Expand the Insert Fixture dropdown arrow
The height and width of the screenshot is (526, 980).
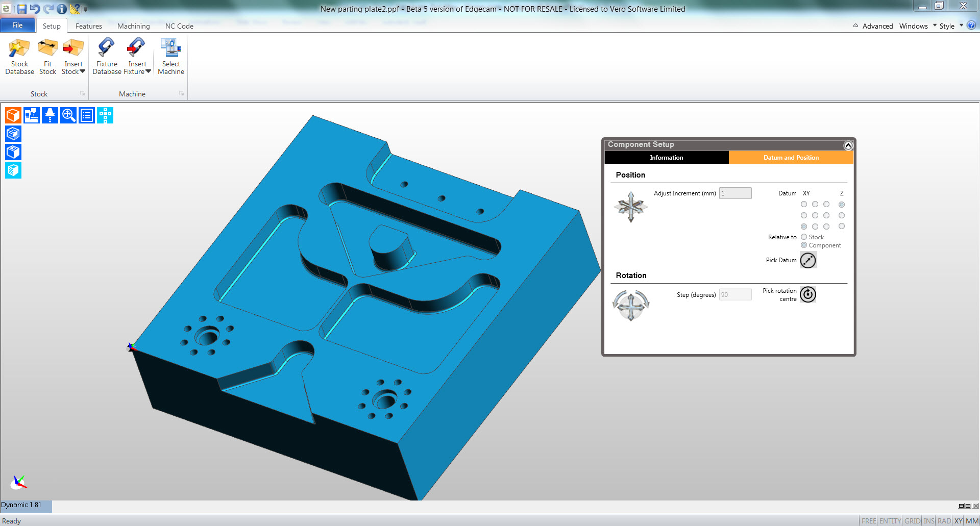pos(148,72)
